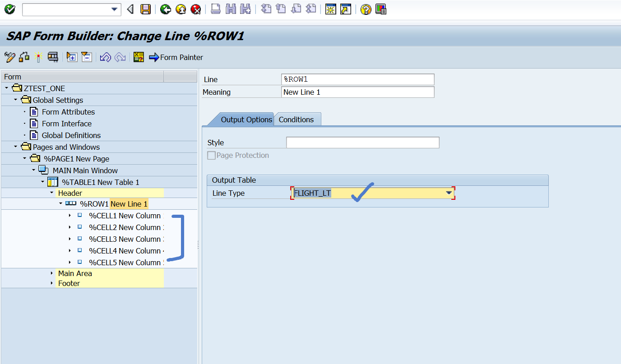Open the Footer node in the tree
The width and height of the screenshot is (621, 364).
51,283
